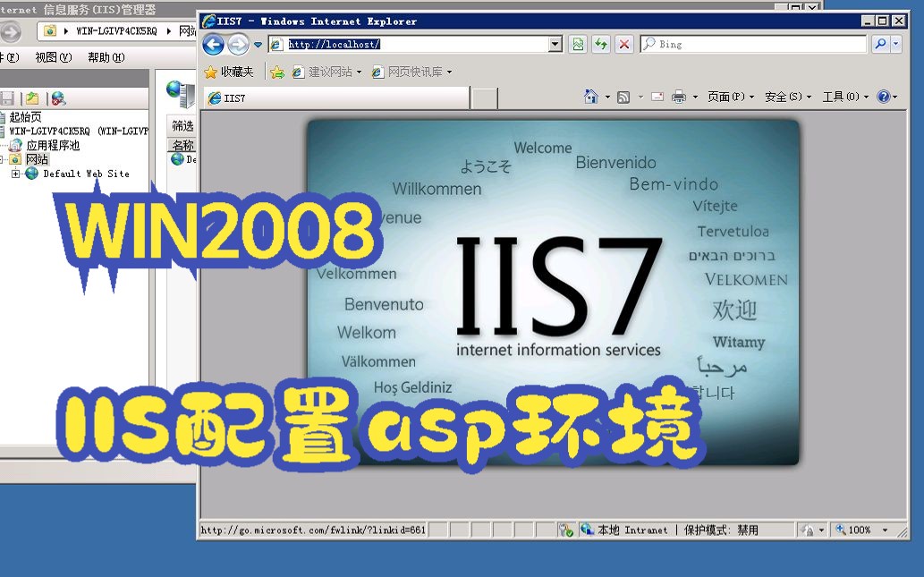Select 应用程序池 application pools node
Screen dimensions: 924x577
point(53,145)
